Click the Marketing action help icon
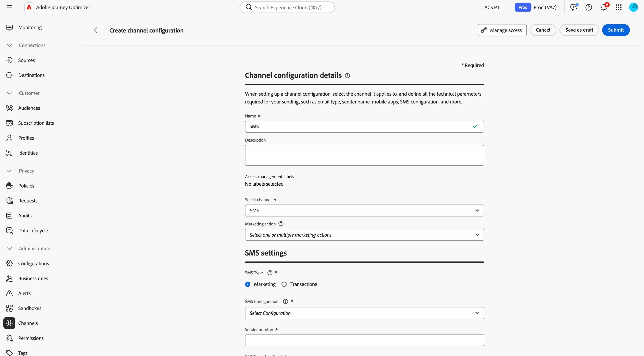Viewport: 644px width, 356px height. pyautogui.click(x=281, y=224)
